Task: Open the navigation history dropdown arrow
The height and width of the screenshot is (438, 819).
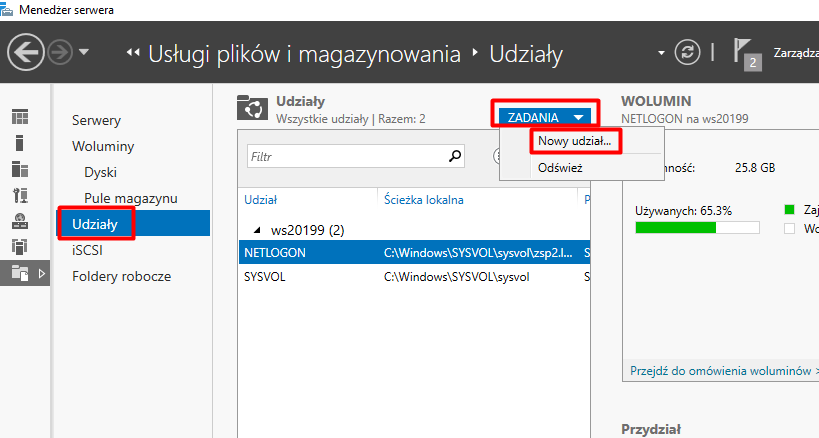Action: 84,52
